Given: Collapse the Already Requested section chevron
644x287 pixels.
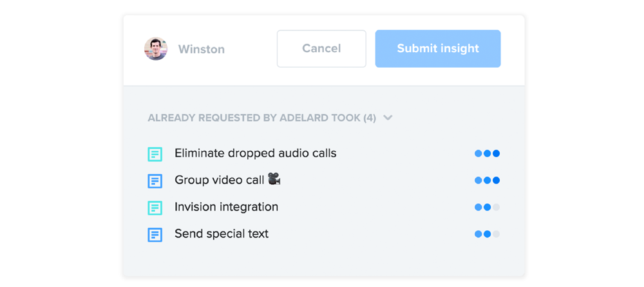Looking at the screenshot, I should (x=388, y=118).
